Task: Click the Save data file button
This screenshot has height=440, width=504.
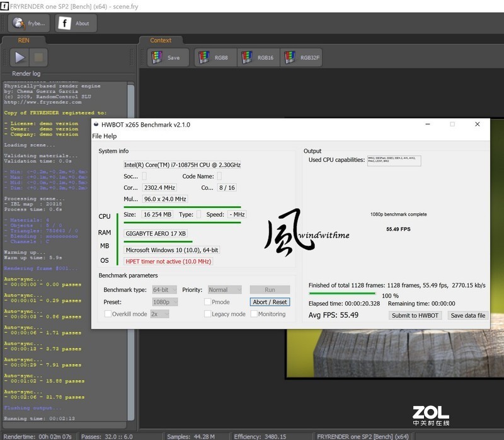Action: tap(468, 316)
